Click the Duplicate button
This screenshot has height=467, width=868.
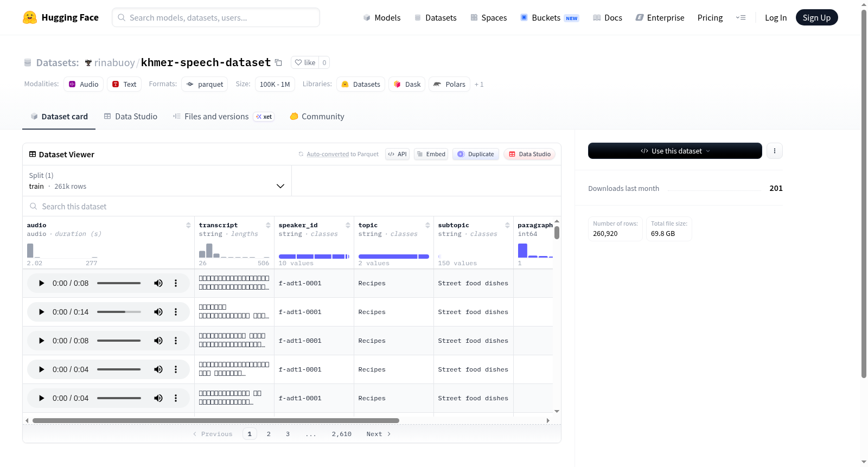476,154
